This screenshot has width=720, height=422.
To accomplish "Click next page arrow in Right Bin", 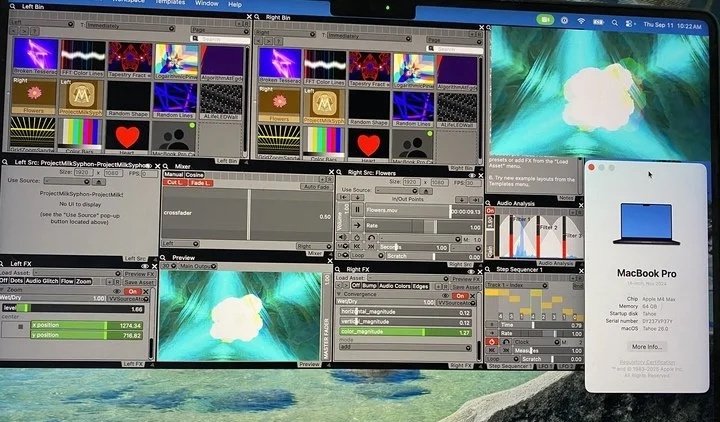I will pyautogui.click(x=269, y=41).
